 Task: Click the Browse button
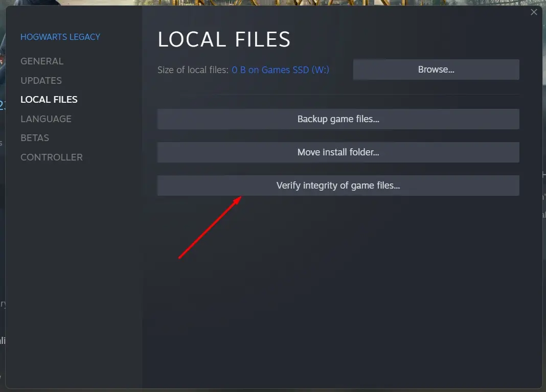(x=436, y=69)
